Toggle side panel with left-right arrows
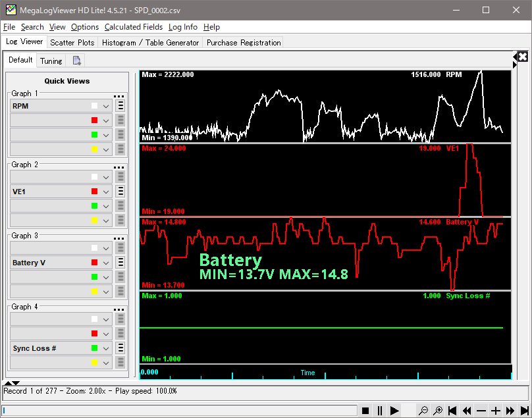 click(x=515, y=61)
